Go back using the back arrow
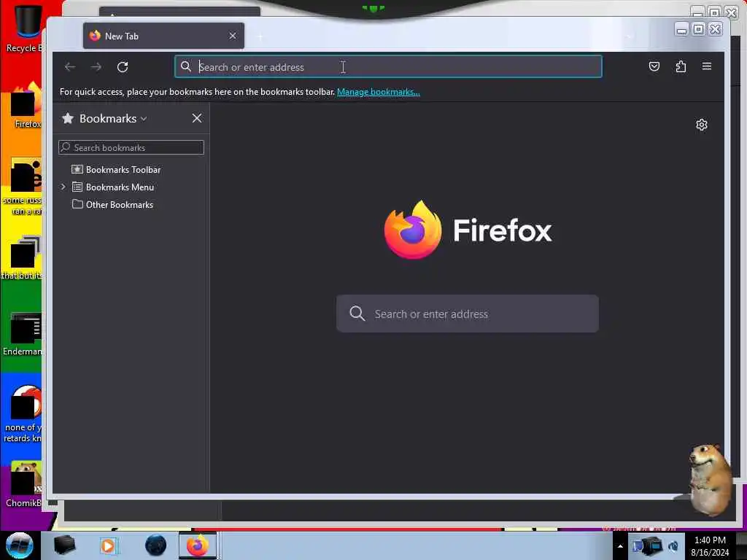The image size is (747, 560). [70, 67]
